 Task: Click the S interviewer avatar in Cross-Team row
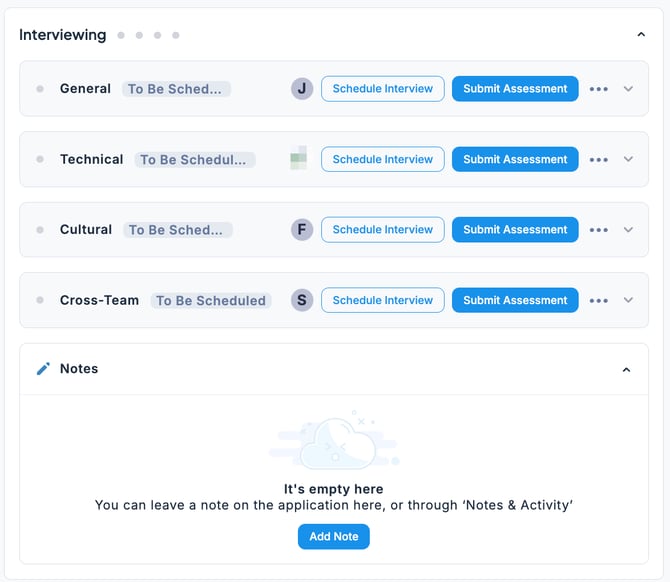click(302, 300)
